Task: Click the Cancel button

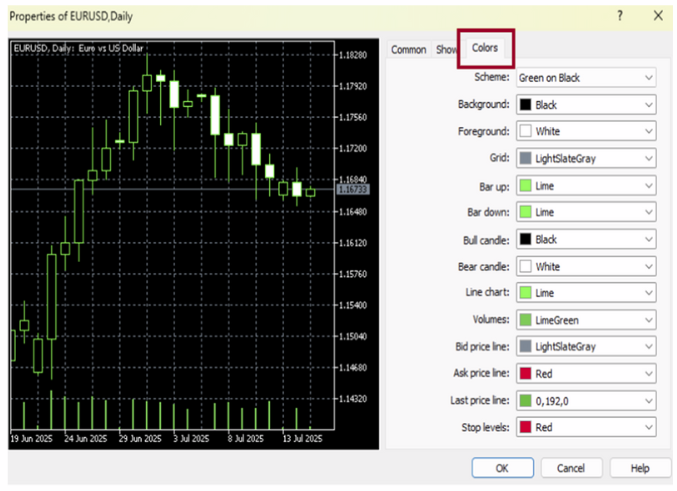Action: click(x=570, y=468)
